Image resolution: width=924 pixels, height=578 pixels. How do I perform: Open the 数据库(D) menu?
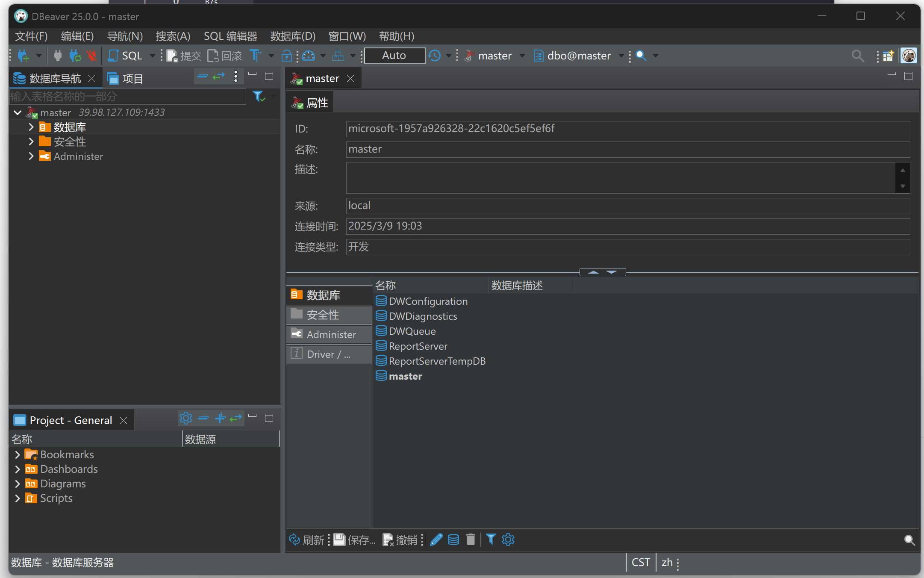tap(293, 36)
